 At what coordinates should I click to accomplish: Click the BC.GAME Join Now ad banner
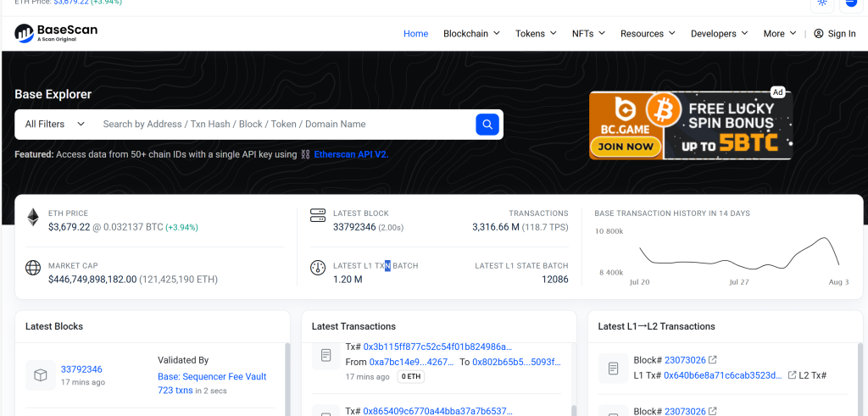(x=690, y=125)
